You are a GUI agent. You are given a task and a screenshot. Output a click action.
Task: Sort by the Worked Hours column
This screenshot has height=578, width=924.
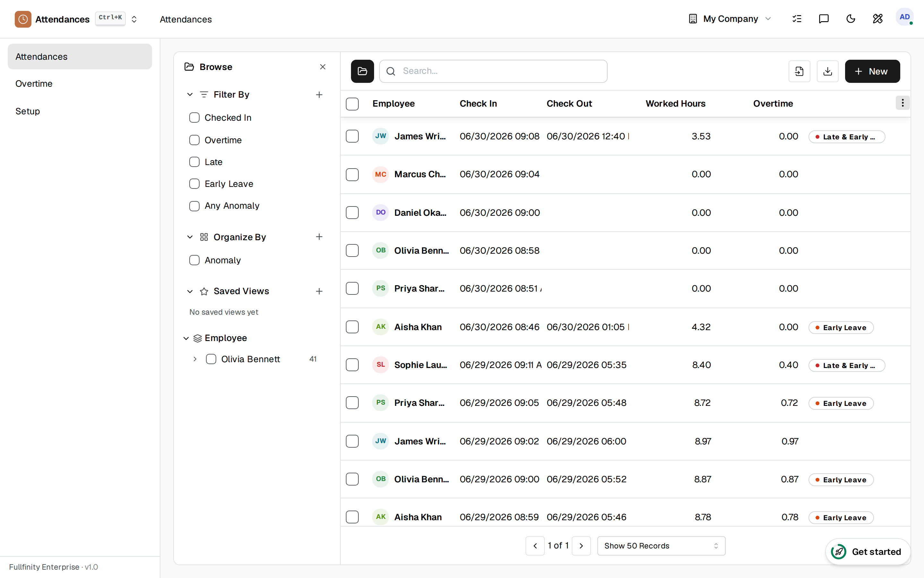(675, 104)
